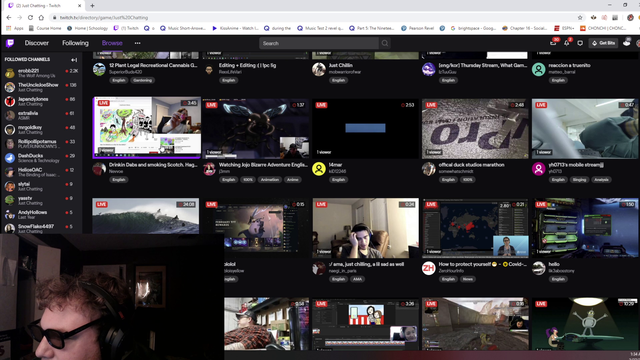Open the three-dot More menu in Twitch nav
This screenshot has width=640, height=360.
click(x=138, y=43)
